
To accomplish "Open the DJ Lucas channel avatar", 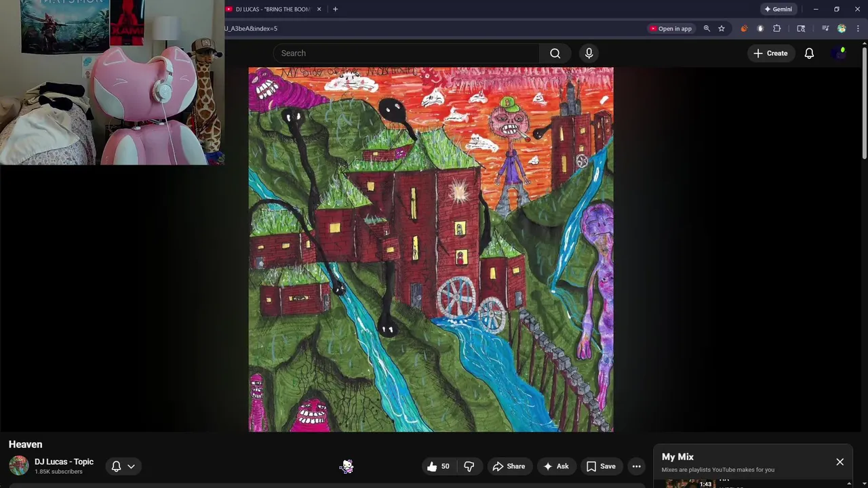I will (19, 466).
